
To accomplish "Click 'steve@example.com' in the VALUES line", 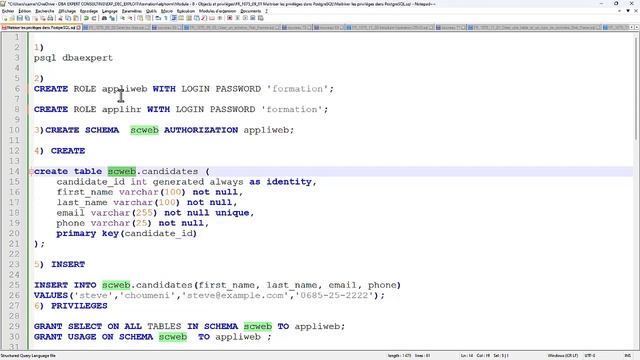I will (x=236, y=295).
